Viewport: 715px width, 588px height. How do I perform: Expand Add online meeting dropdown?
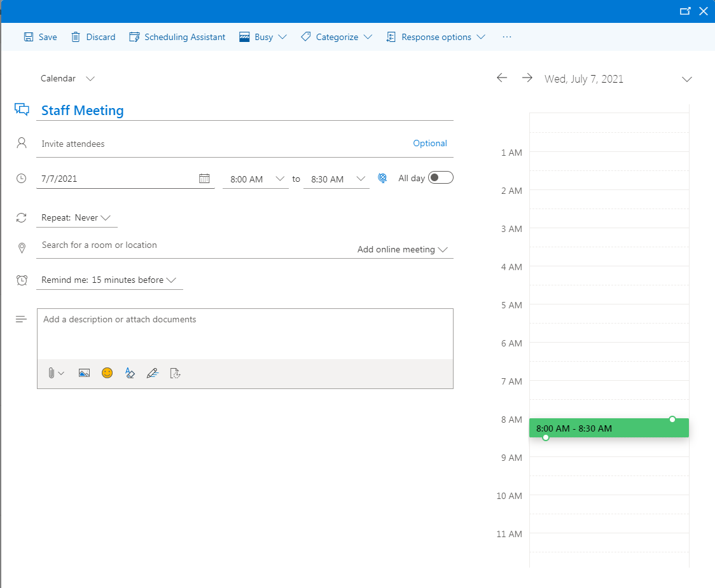point(403,250)
